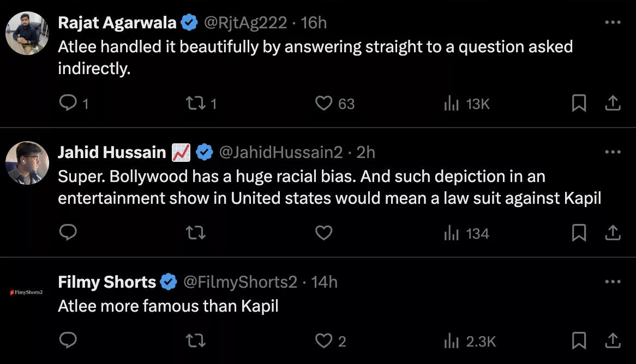Image resolution: width=636 pixels, height=364 pixels.
Task: Like Jahid Hussain's tweet
Action: click(324, 233)
